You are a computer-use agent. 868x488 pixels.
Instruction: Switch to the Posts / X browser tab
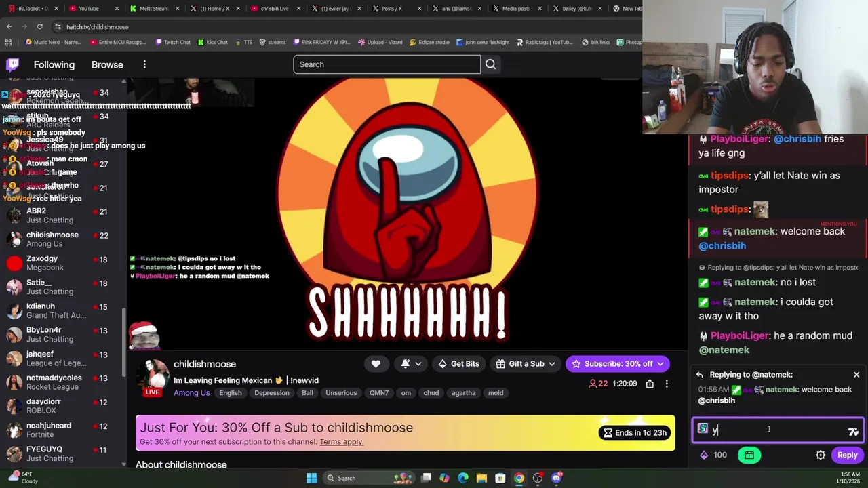tap(392, 9)
